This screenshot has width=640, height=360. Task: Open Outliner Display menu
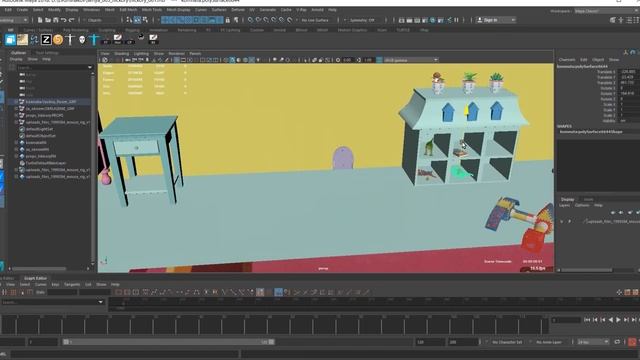click(16, 59)
